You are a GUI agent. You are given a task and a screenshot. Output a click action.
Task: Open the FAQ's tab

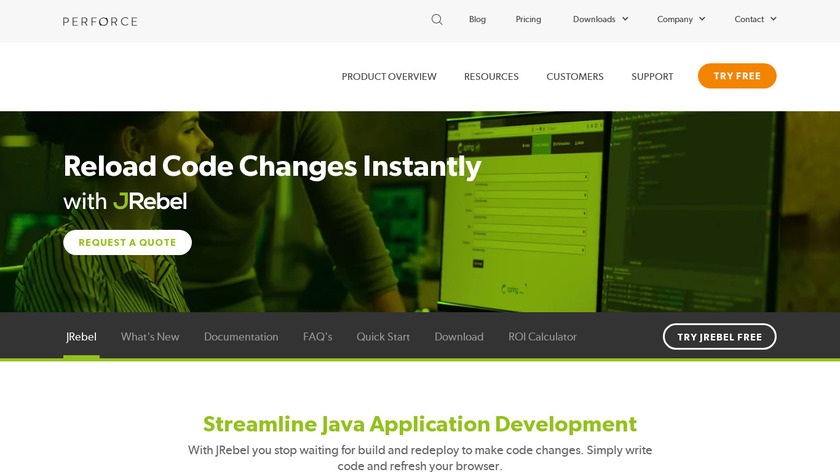click(318, 337)
